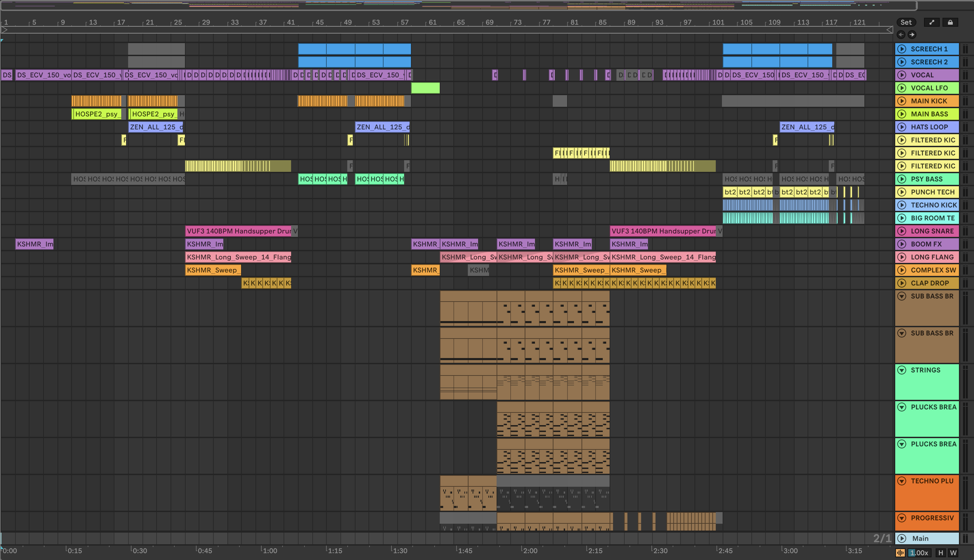Viewport: 974px width, 560px height.
Task: Collapse the STRINGS track
Action: (x=902, y=370)
